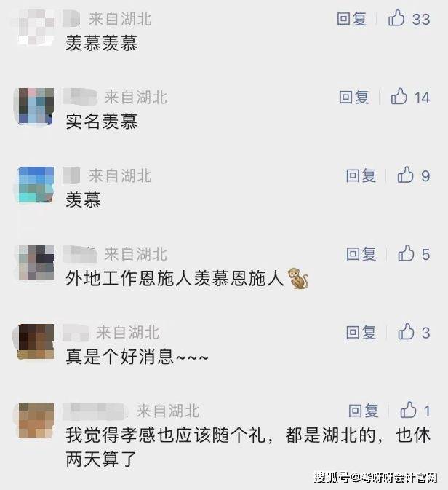This screenshot has height=490, width=448.
Task: Like the comment with 33 likes
Action: (x=396, y=17)
